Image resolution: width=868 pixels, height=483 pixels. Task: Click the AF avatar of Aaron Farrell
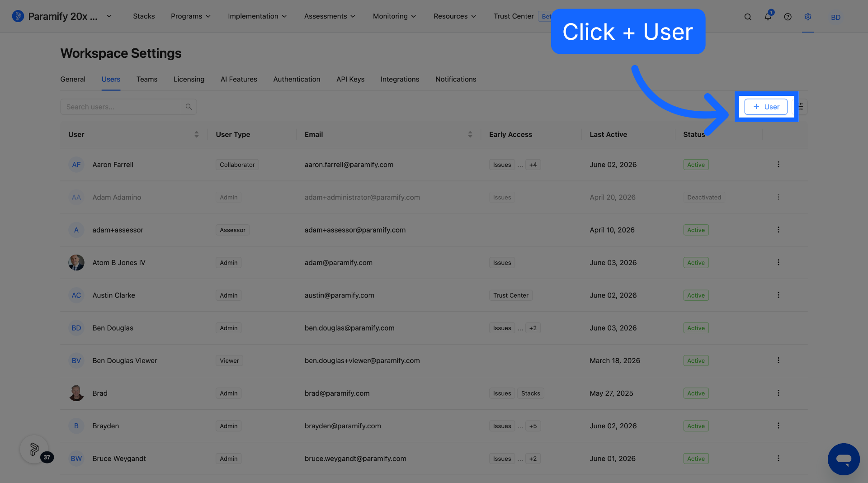click(76, 165)
